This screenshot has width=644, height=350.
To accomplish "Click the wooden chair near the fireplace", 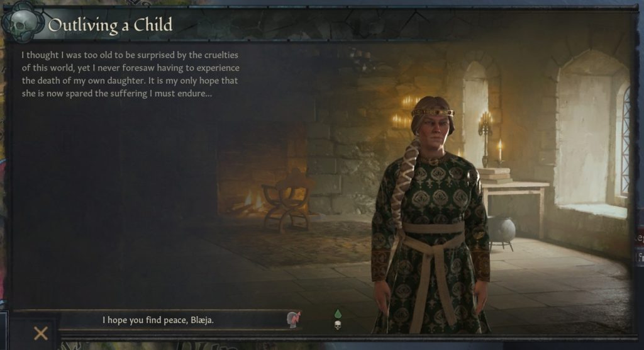I will (x=287, y=201).
